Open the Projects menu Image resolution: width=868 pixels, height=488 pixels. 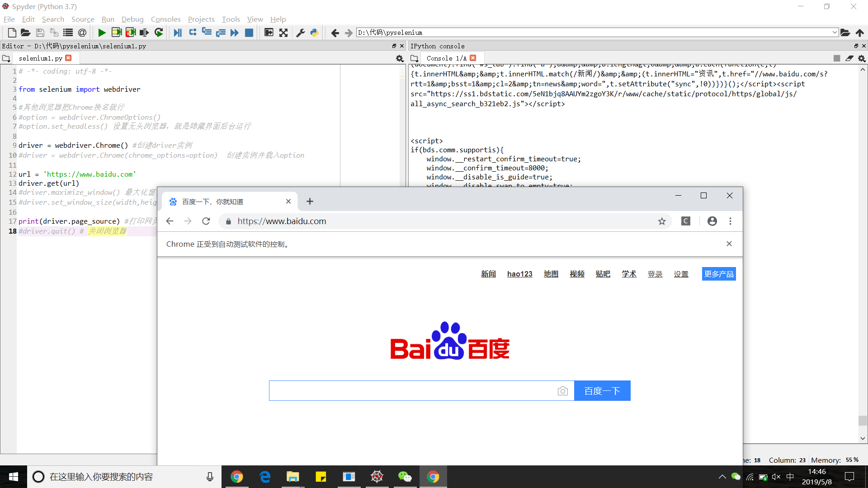[201, 19]
